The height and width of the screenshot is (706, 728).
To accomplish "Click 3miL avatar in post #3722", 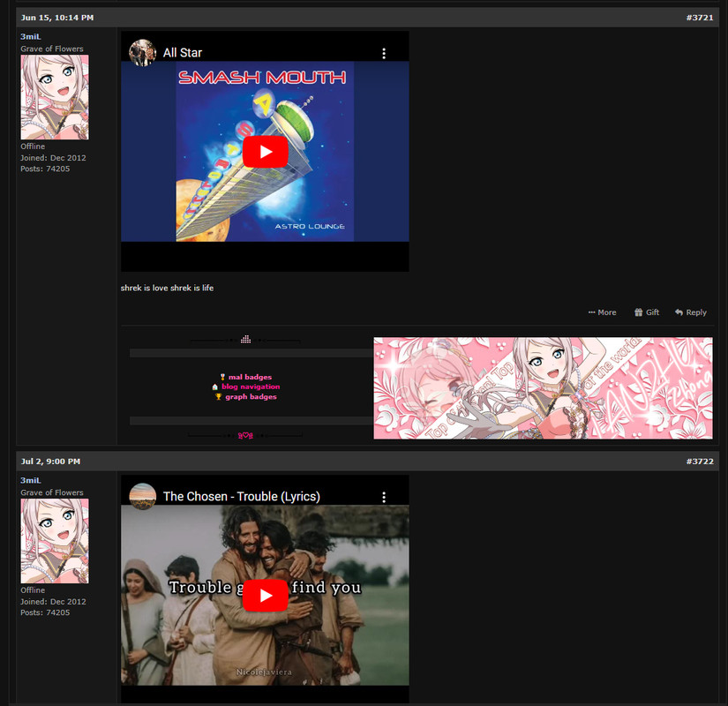I will pyautogui.click(x=55, y=541).
